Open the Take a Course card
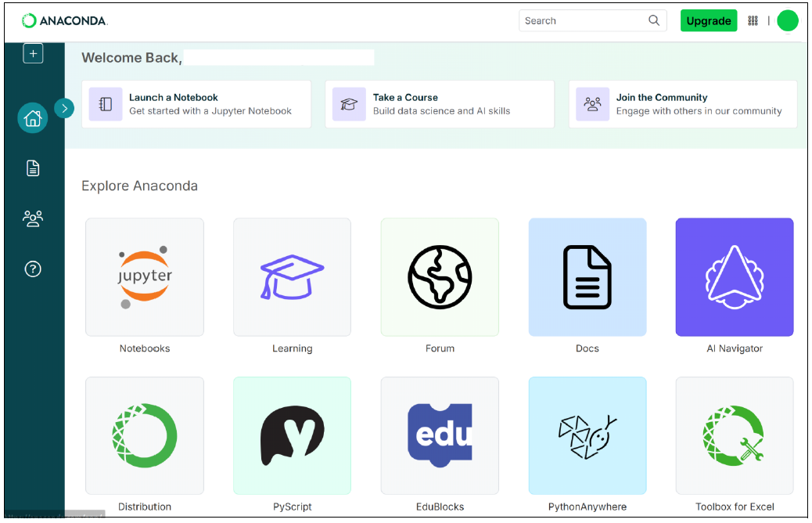Image resolution: width=812 pixels, height=523 pixels. point(440,104)
